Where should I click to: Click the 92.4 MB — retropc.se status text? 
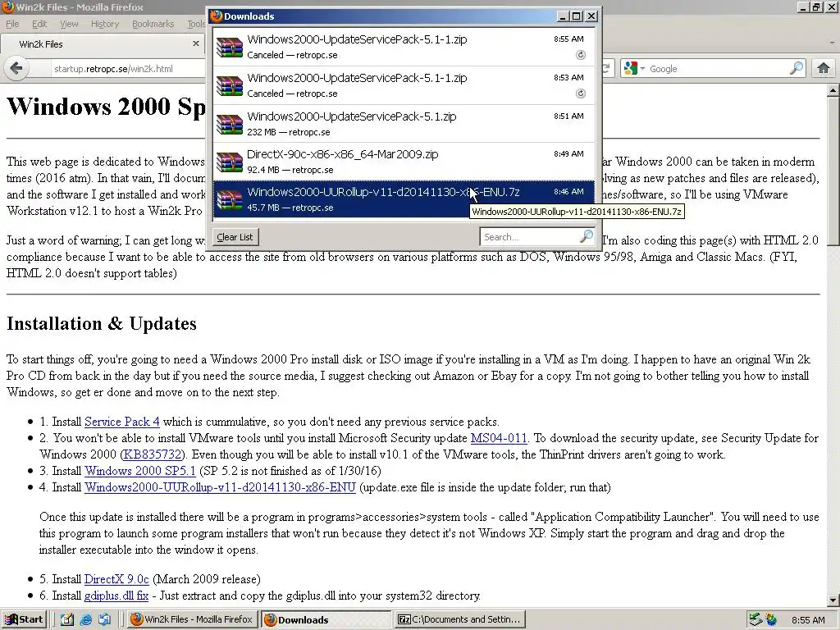point(290,170)
